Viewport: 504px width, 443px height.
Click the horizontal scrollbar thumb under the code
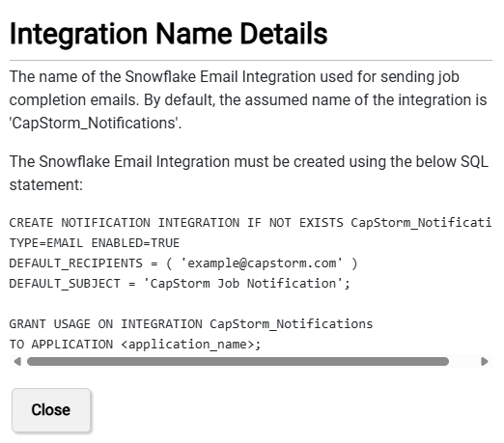238,362
